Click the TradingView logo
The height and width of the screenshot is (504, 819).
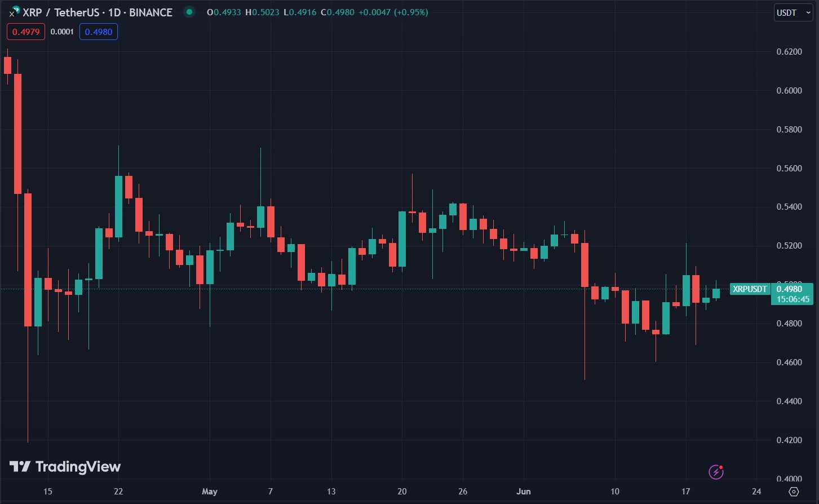click(65, 467)
